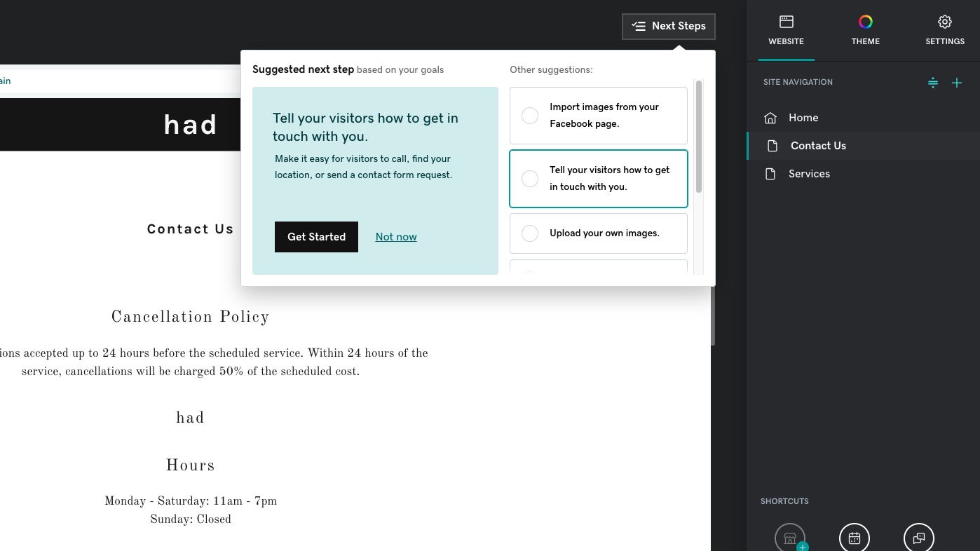Click the online store shortcut icon
This screenshot has height=551, width=980.
pos(790,538)
